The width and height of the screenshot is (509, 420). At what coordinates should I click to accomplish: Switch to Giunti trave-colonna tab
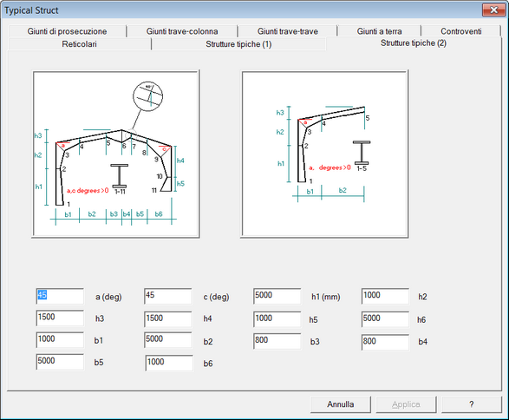(x=182, y=31)
